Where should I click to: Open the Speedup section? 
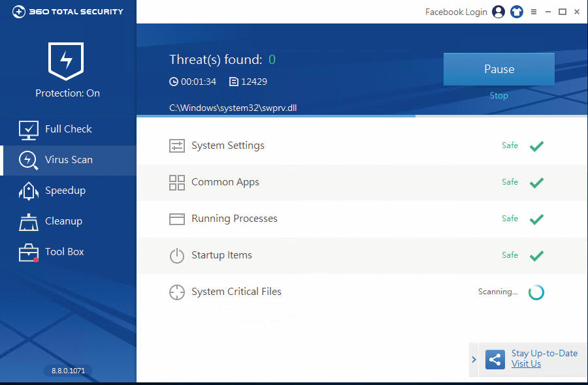tap(68, 191)
